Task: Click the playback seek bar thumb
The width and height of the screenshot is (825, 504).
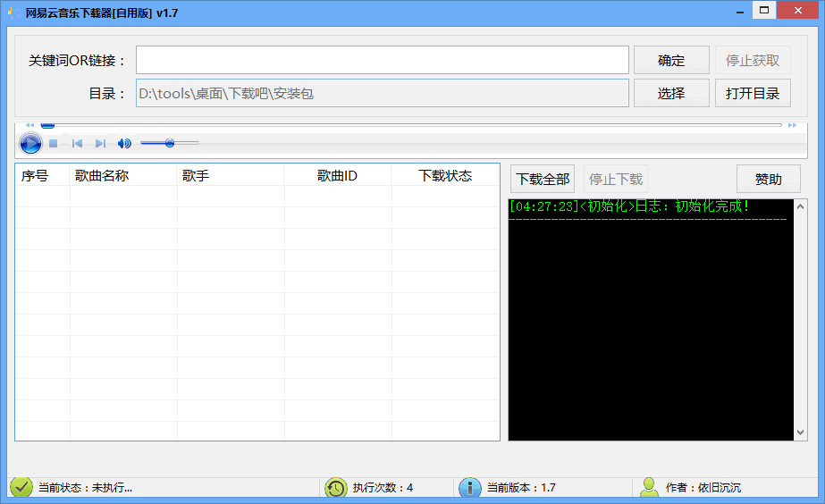Action: point(47,125)
